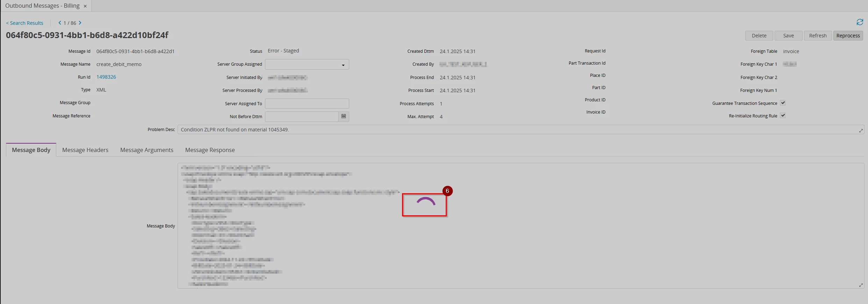868x304 pixels.
Task: Click the Server Assigned To input field
Action: click(x=307, y=103)
